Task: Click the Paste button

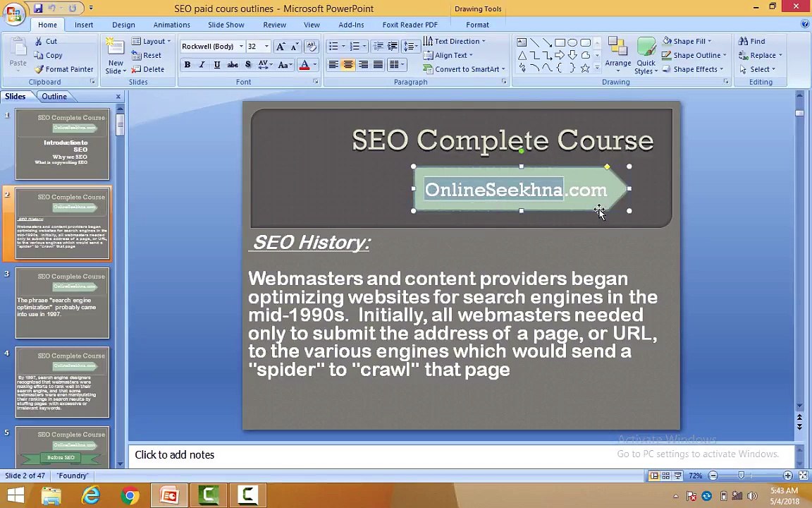Action: pos(18,54)
